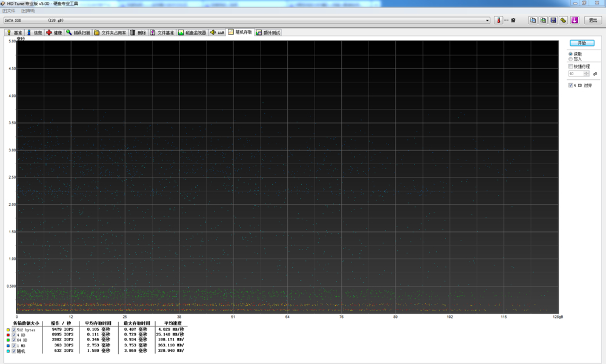The width and height of the screenshot is (606, 364).
Task: Click the 0.111 average access time value
Action: pyautogui.click(x=98, y=334)
